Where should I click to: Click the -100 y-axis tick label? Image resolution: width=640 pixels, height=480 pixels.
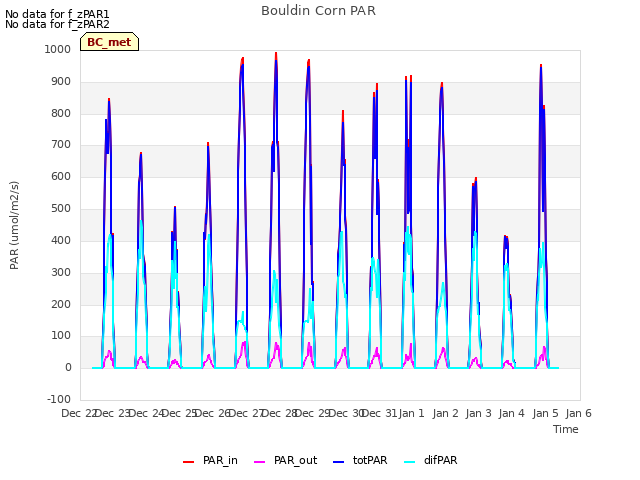pyautogui.click(x=59, y=399)
